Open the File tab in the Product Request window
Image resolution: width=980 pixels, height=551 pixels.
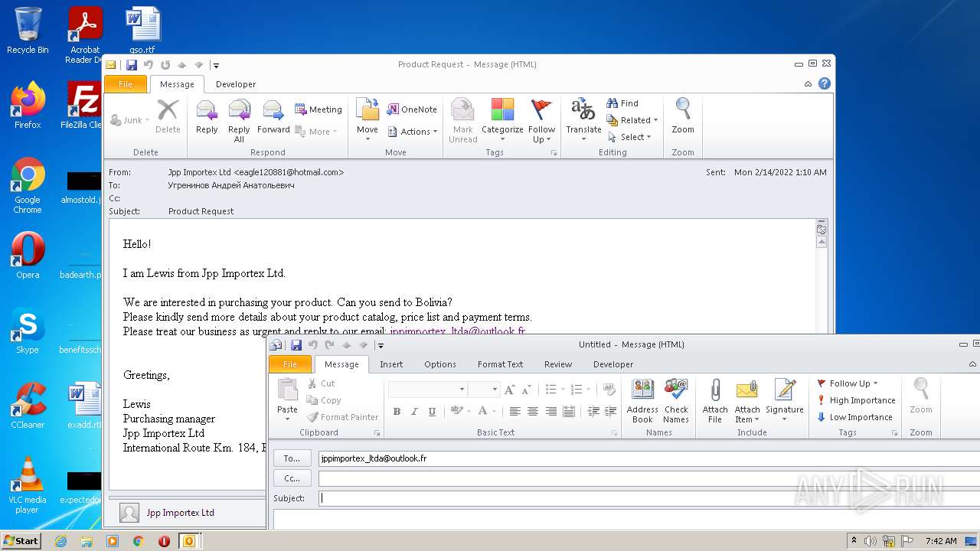[126, 84]
